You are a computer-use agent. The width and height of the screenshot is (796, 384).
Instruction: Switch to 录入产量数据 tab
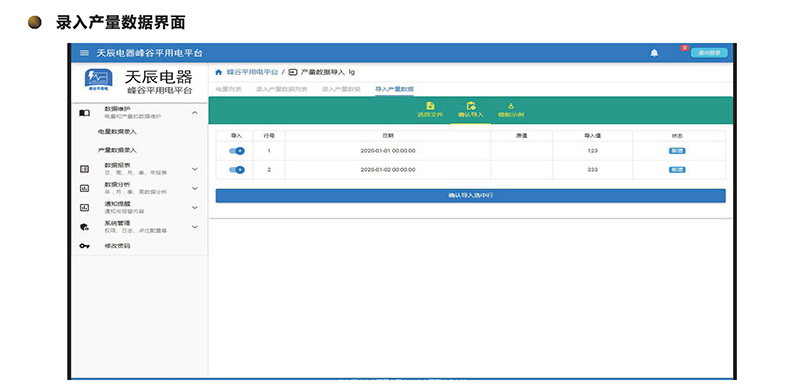[341, 89]
